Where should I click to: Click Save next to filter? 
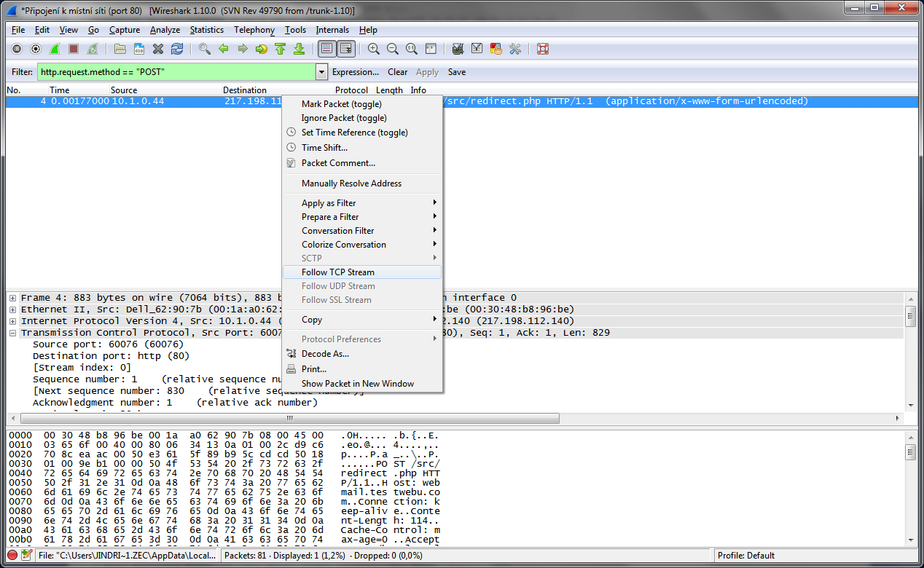[457, 72]
